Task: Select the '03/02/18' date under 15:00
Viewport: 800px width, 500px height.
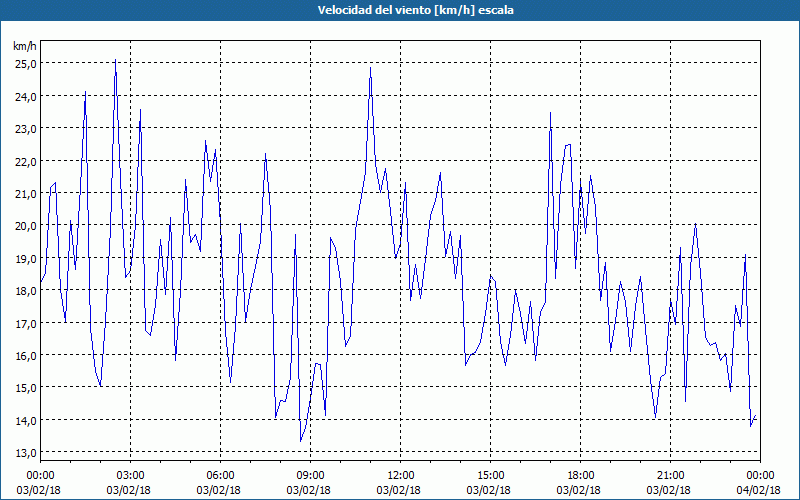Action: pyautogui.click(x=488, y=490)
